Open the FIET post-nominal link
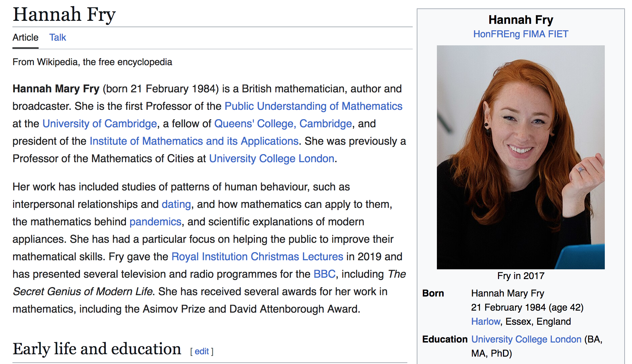Screen dimensions: 632x364 pos(558,34)
